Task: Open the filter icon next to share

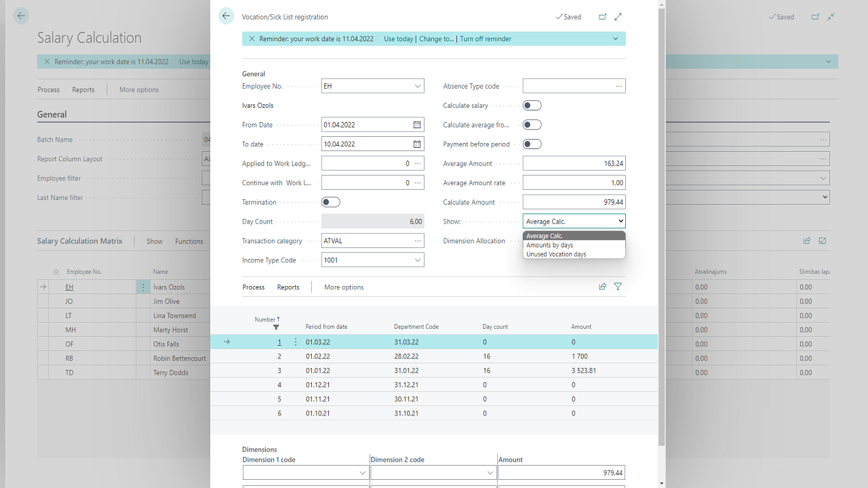Action: coord(618,286)
